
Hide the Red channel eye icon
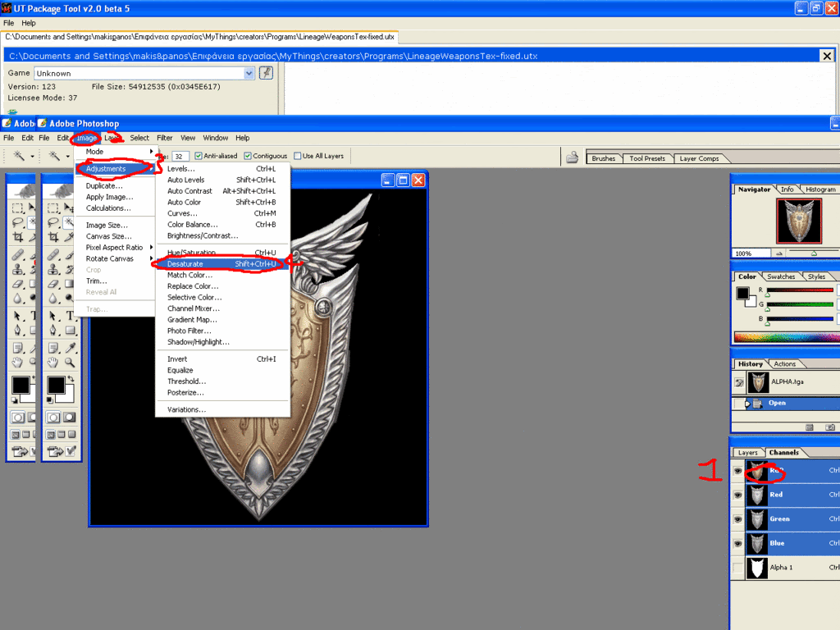click(737, 495)
